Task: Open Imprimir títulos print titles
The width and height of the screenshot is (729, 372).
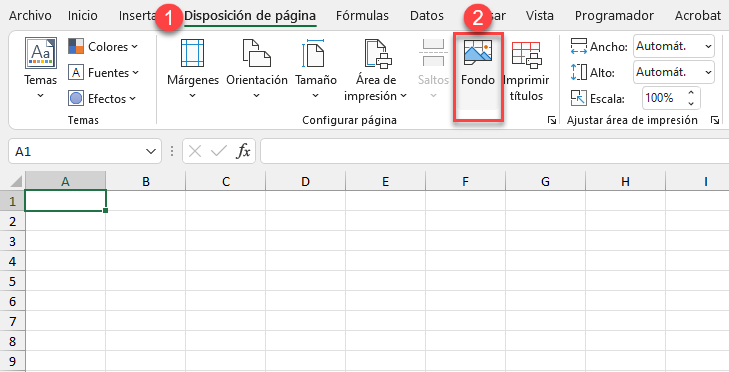Action: [x=526, y=68]
